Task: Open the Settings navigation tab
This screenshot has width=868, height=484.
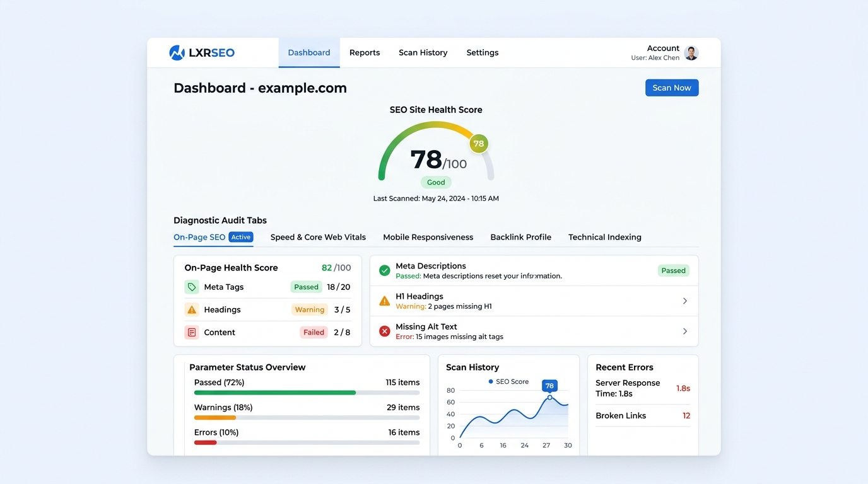Action: coord(483,53)
